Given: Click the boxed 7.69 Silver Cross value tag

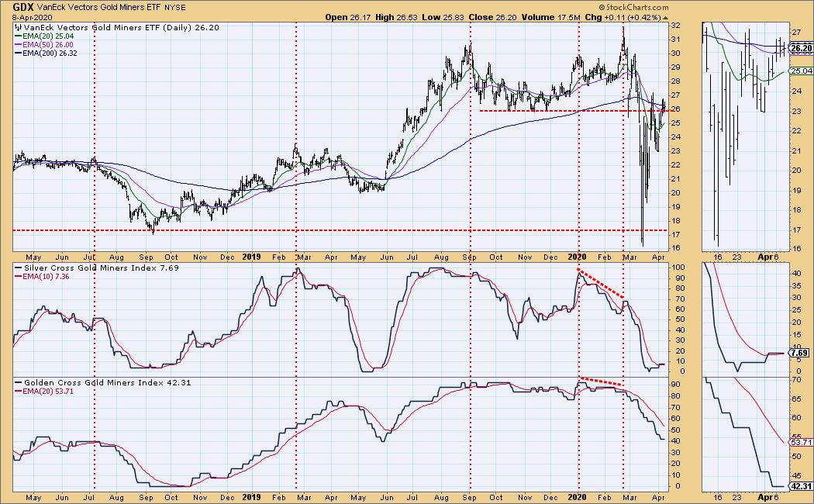Looking at the screenshot, I should (x=800, y=353).
